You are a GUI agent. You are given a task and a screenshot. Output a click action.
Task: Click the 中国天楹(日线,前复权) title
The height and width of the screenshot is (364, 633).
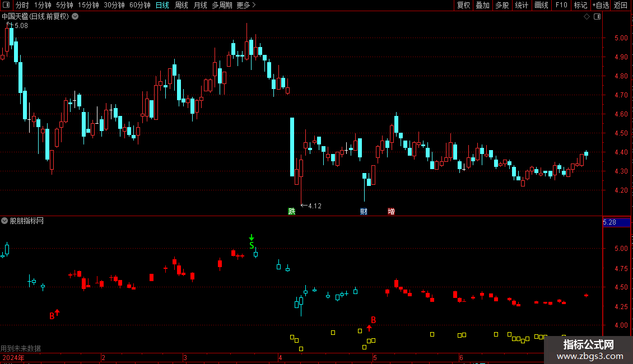click(x=35, y=17)
